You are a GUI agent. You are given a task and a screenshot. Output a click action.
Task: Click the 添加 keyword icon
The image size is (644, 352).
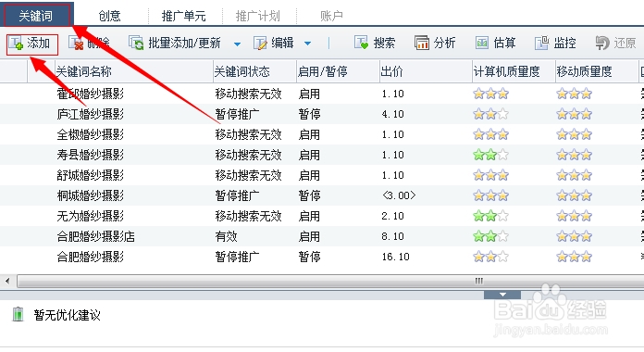coord(17,44)
